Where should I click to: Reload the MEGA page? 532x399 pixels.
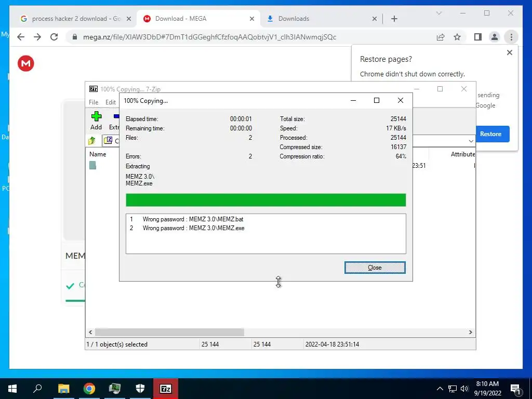(x=54, y=37)
